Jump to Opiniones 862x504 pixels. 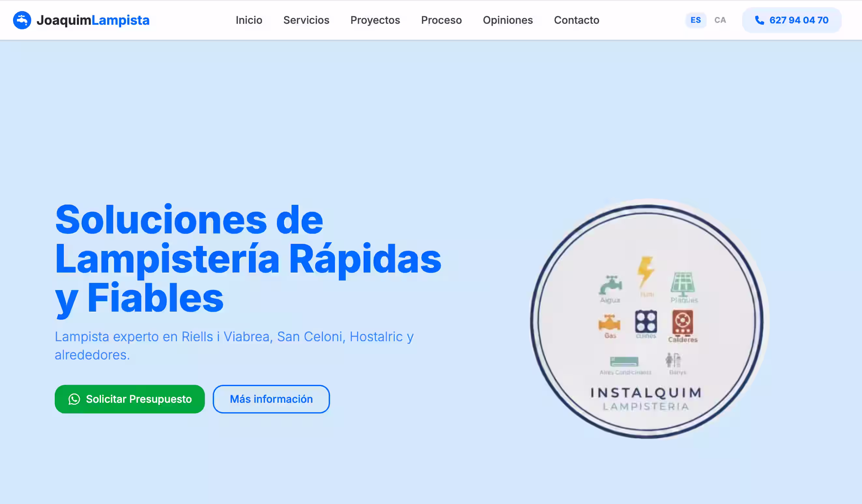[x=508, y=20]
